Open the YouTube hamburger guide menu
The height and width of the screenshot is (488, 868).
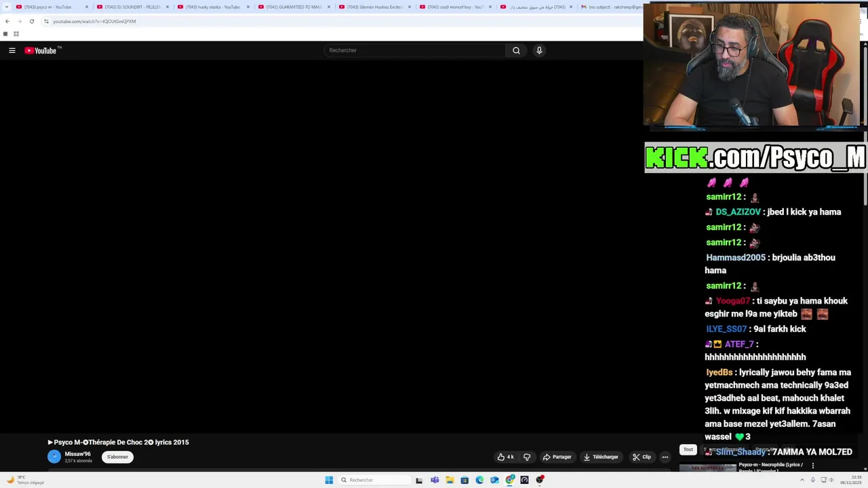pos(12,50)
